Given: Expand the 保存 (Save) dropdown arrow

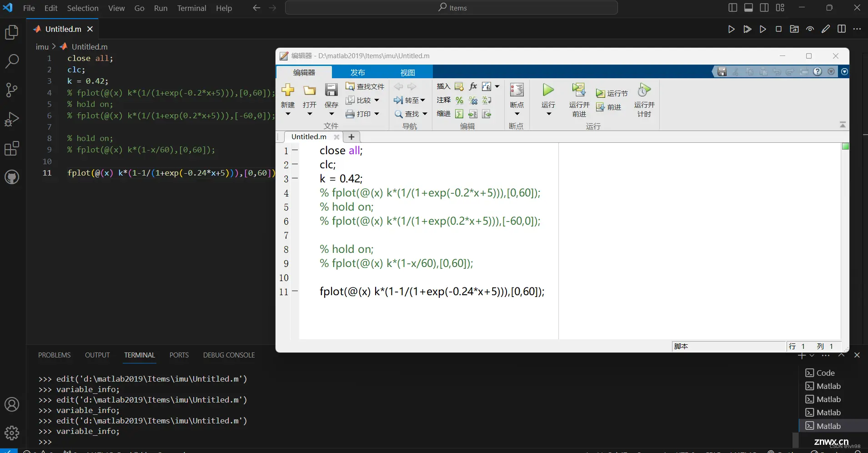Looking at the screenshot, I should point(331,114).
